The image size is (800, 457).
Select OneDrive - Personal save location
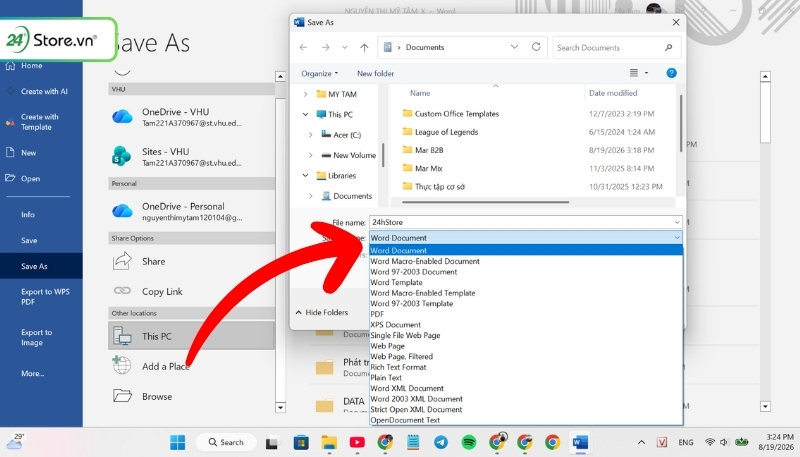191,212
